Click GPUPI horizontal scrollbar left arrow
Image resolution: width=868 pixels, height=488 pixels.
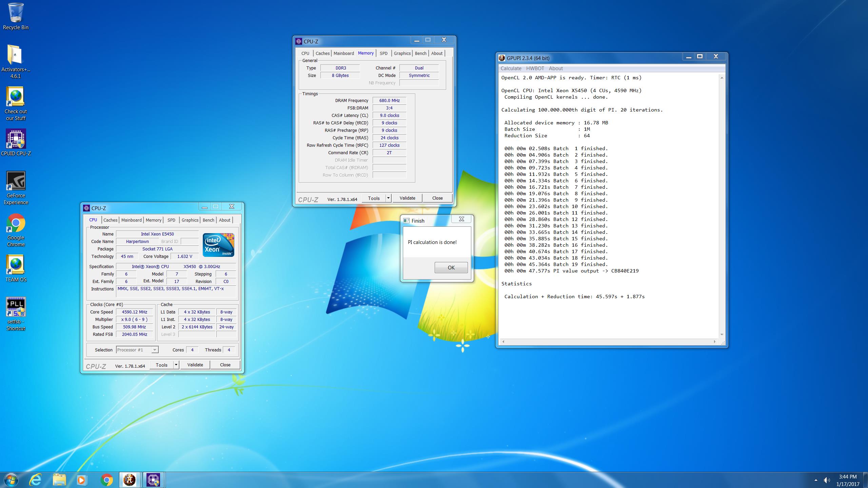[503, 342]
